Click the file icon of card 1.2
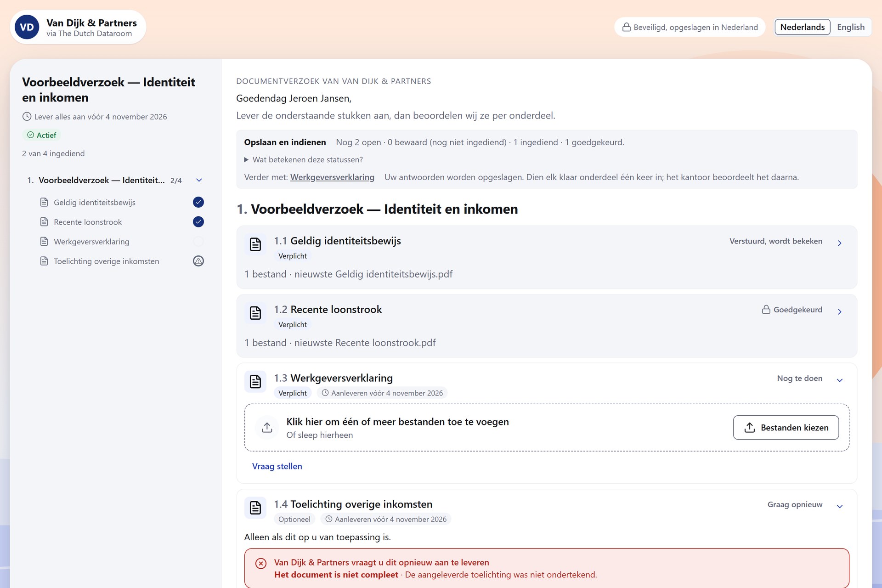Screen dimensions: 882x588 pyautogui.click(x=255, y=313)
